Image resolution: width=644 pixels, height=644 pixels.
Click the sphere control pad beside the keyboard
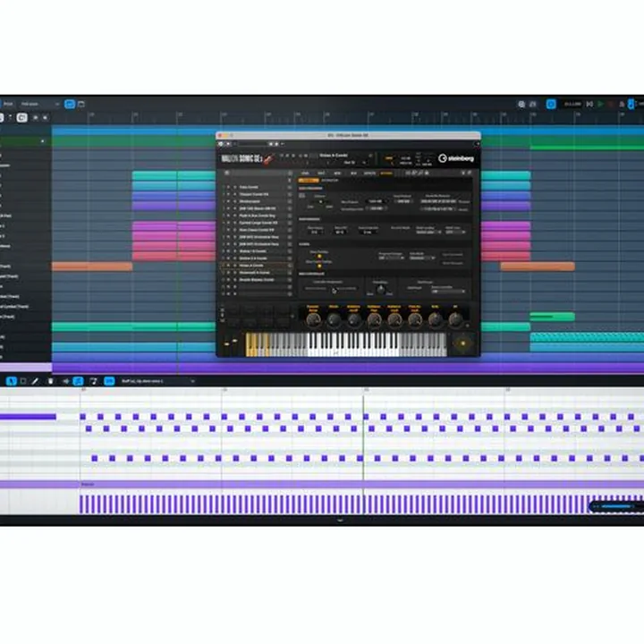coord(463,343)
